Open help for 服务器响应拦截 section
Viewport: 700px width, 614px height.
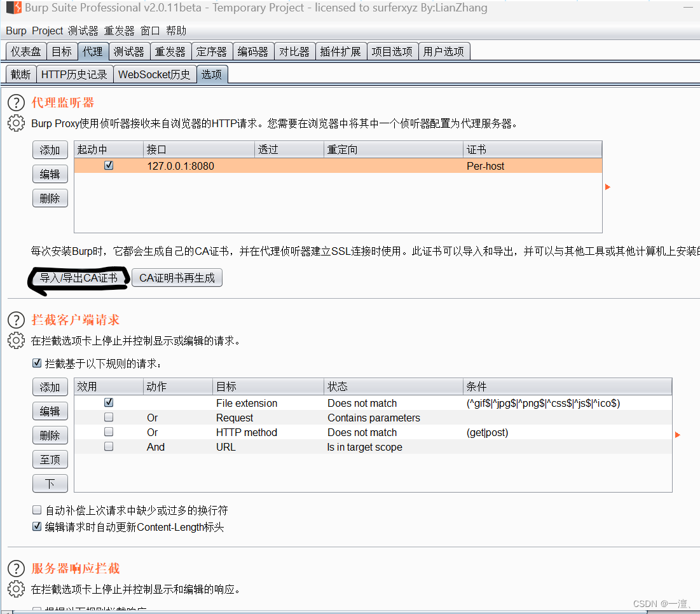click(16, 568)
